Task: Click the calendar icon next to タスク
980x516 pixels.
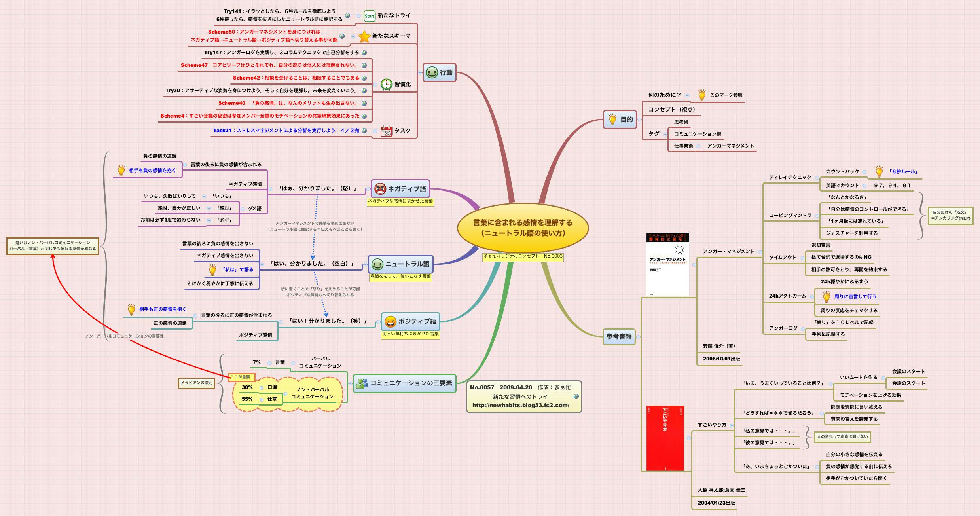Action: pos(387,131)
